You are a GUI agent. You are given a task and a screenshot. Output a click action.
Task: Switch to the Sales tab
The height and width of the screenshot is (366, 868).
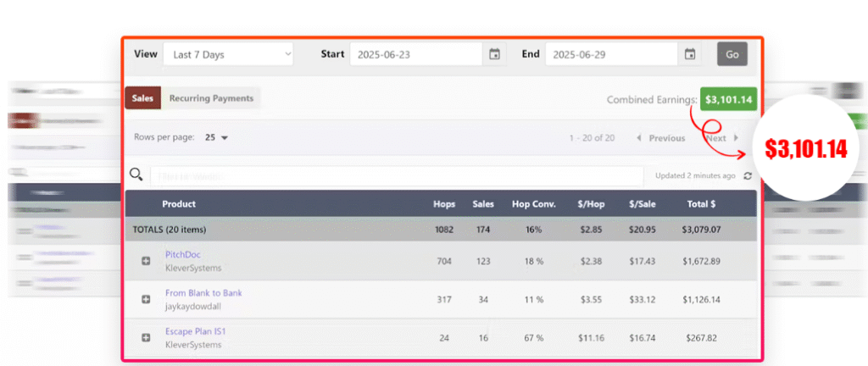click(142, 98)
